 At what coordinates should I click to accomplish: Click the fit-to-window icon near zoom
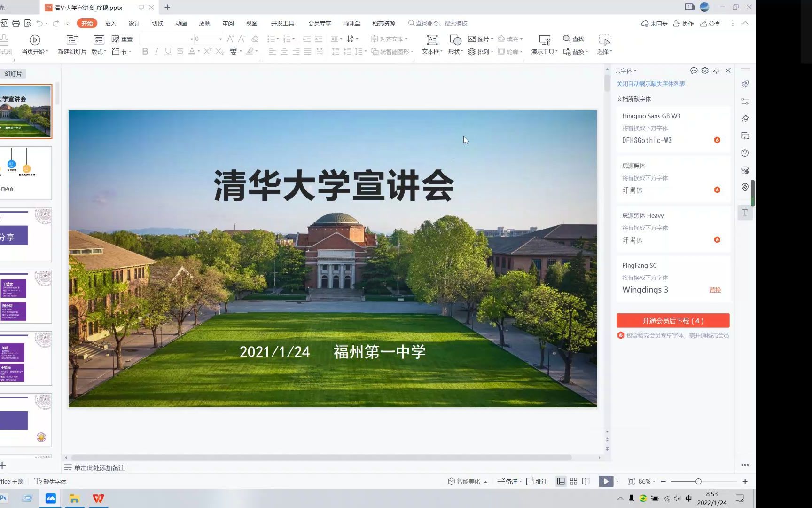[x=631, y=482]
